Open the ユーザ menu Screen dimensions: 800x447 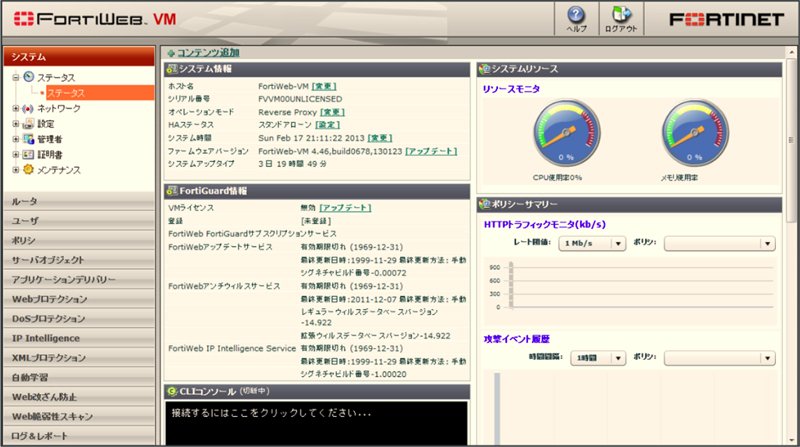point(79,221)
